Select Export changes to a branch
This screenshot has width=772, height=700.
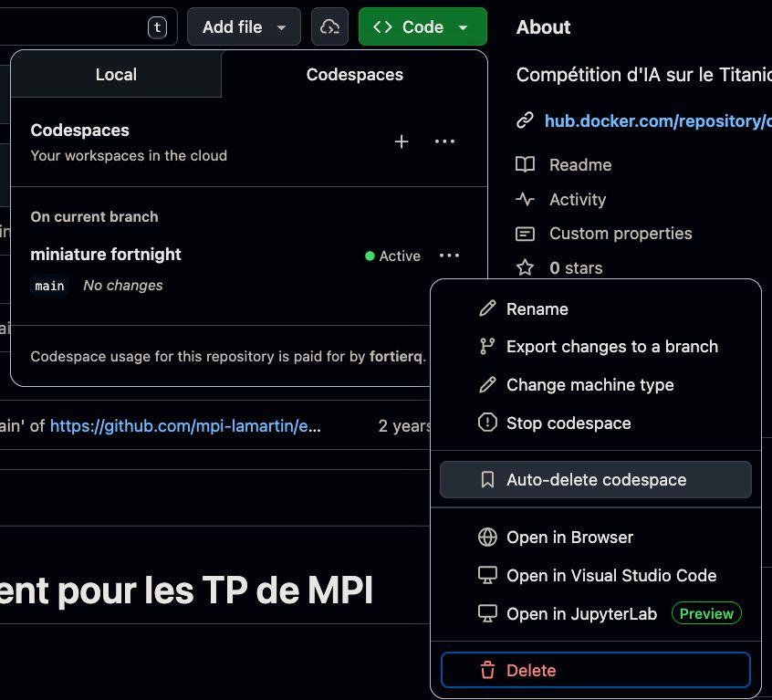[611, 347]
